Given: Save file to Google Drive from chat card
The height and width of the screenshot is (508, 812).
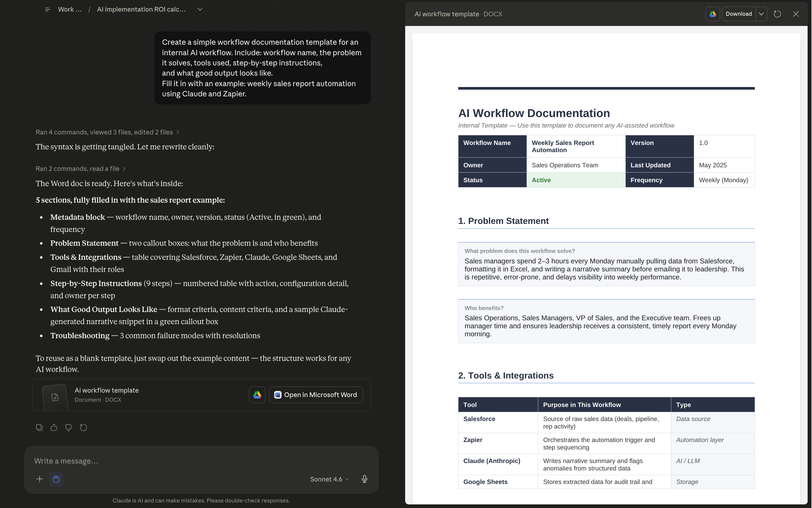Looking at the screenshot, I should [x=257, y=395].
